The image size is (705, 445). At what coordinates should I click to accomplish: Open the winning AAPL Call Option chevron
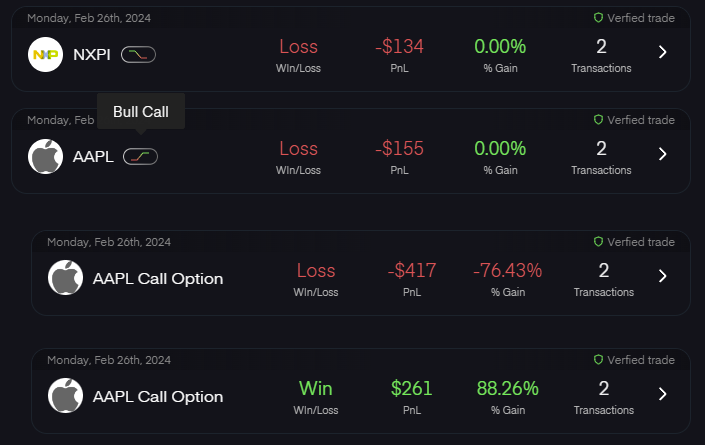click(662, 394)
